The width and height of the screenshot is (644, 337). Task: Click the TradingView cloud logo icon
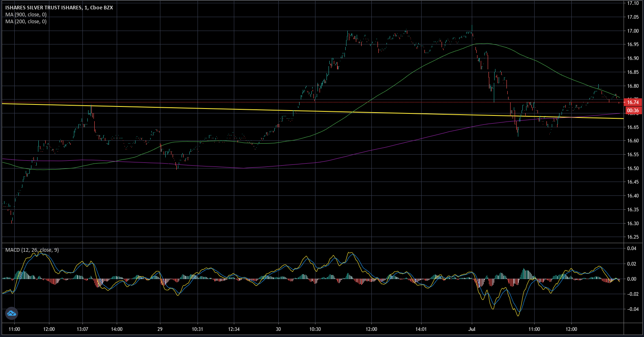point(11,313)
